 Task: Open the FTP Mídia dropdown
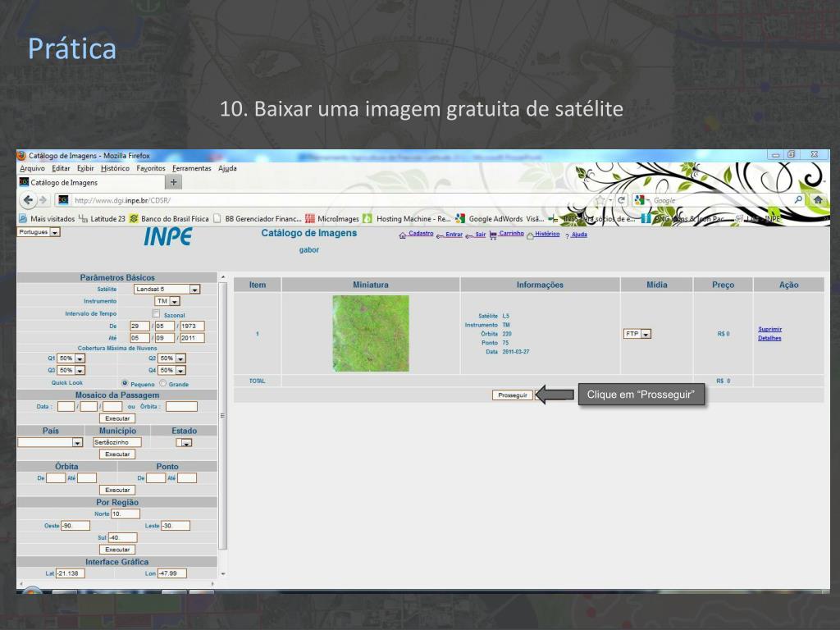point(637,334)
